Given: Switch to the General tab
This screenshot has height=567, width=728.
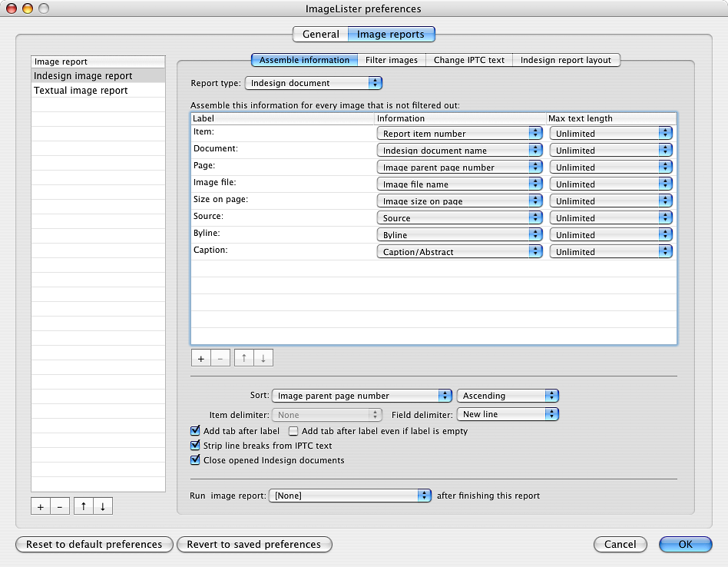Looking at the screenshot, I should (321, 35).
